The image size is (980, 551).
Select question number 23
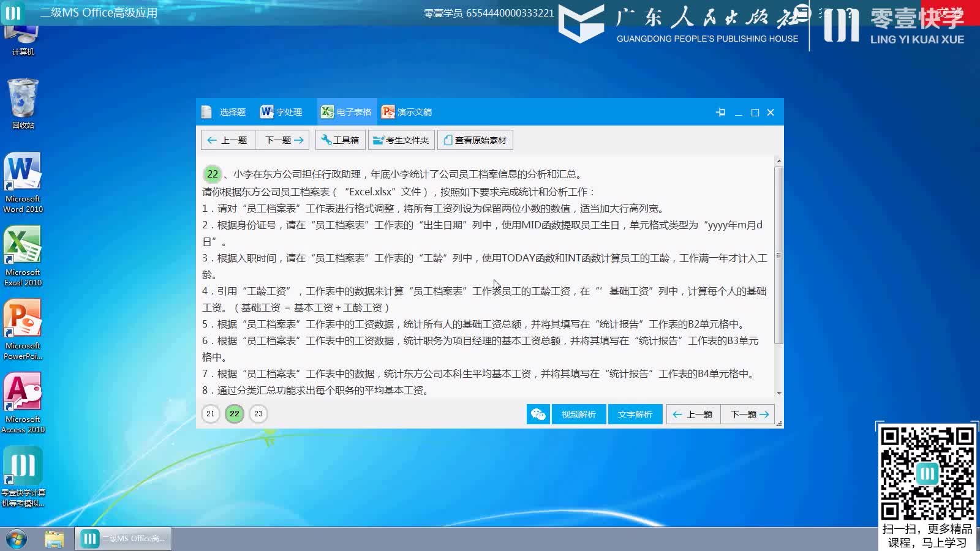pos(258,414)
